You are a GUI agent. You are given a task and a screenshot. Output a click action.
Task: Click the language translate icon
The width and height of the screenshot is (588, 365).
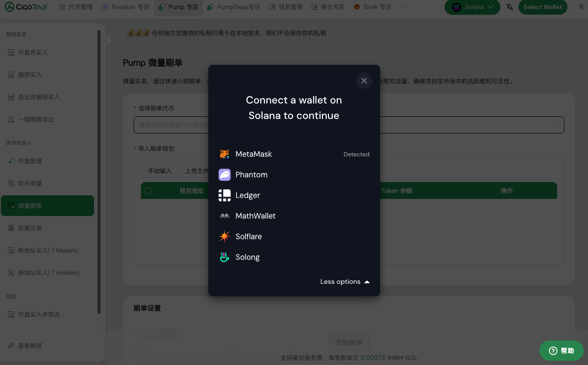click(509, 7)
